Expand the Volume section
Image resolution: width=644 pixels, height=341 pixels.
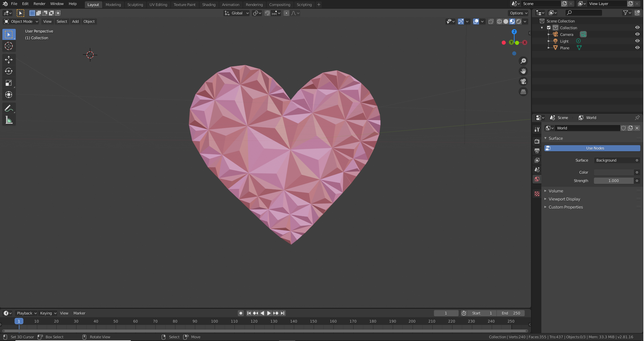pyautogui.click(x=556, y=191)
